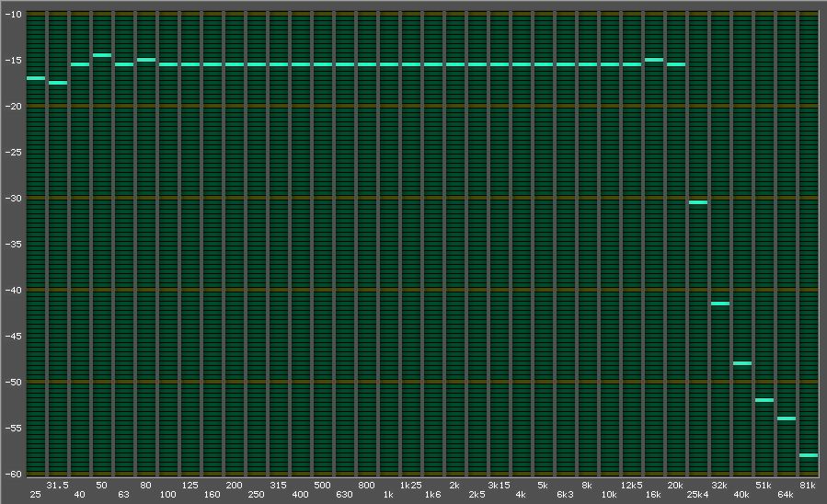Click the 3k15 frequency label

click(499, 485)
